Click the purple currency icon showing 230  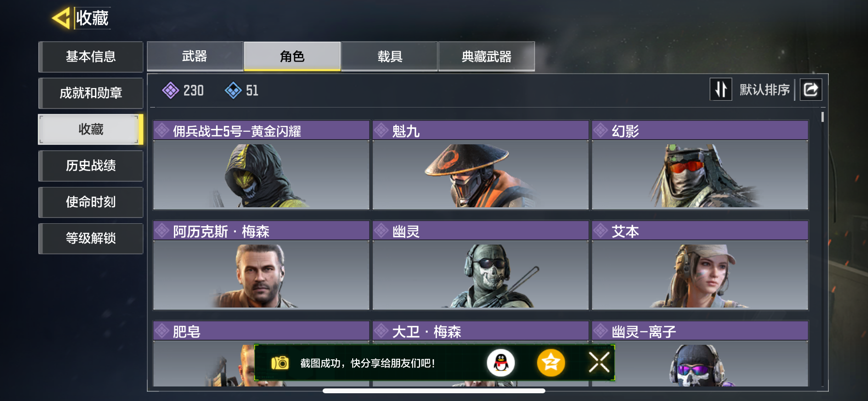tap(170, 90)
